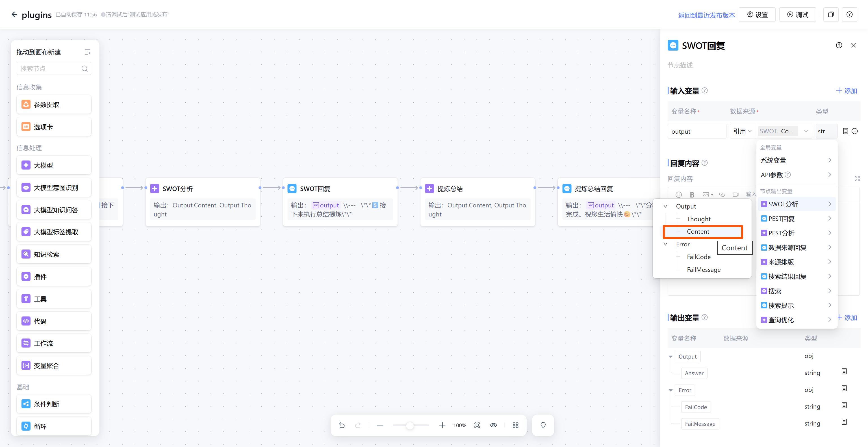Image resolution: width=868 pixels, height=447 pixels.
Task: Click 返回到最近发布版本 link
Action: tap(706, 15)
